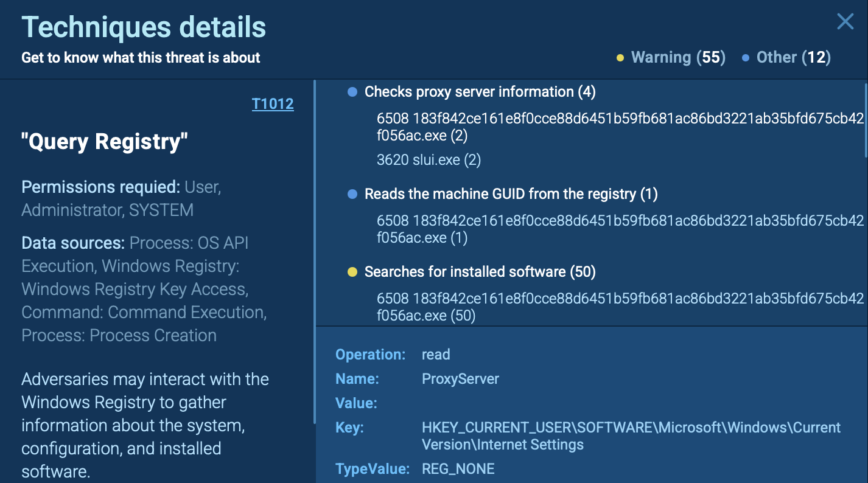The width and height of the screenshot is (868, 483).
Task: Open the T1012 technique link
Action: coord(273,104)
